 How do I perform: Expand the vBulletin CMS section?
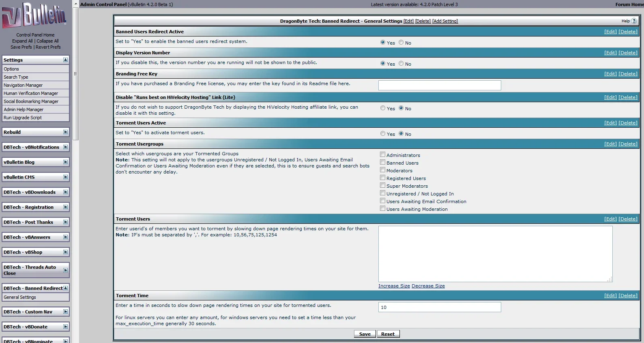coord(65,177)
